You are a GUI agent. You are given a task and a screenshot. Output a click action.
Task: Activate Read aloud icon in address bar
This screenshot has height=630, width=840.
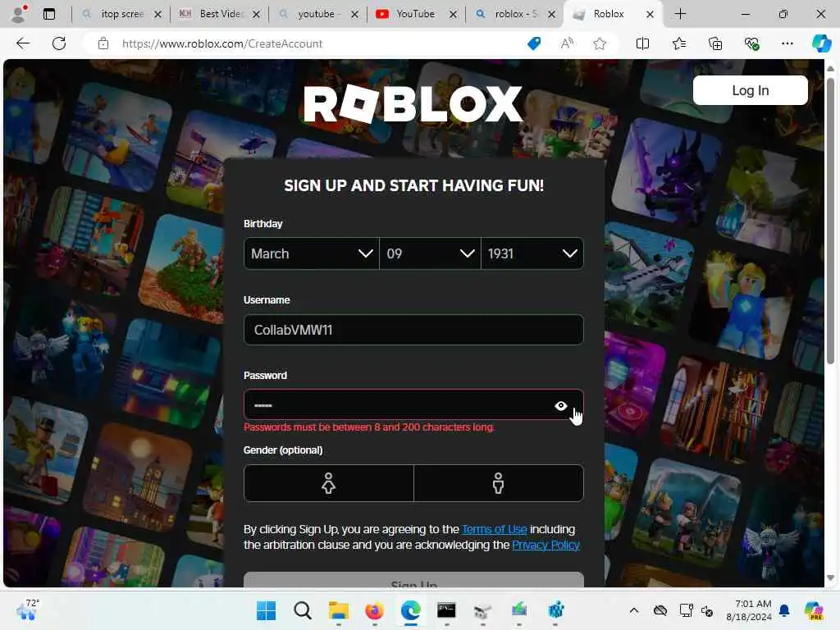click(567, 43)
